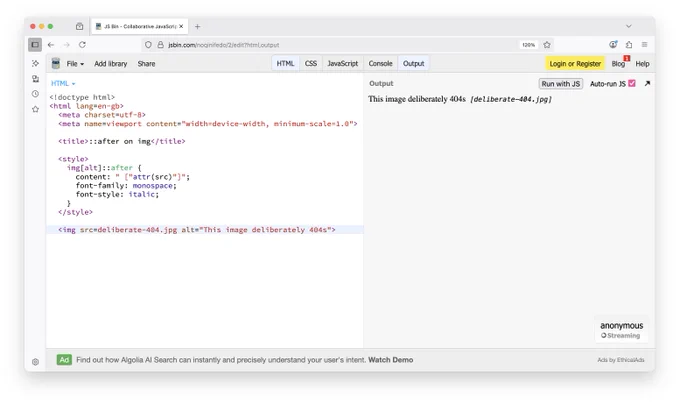Open the Help link
The image size is (680, 404).
pos(642,64)
